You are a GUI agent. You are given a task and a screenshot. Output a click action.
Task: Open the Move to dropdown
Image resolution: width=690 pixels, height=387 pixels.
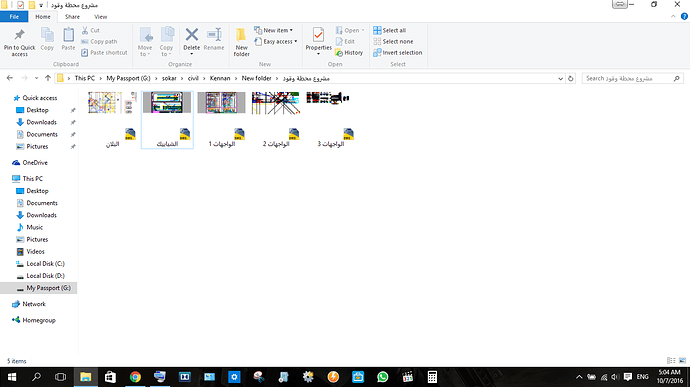point(145,42)
